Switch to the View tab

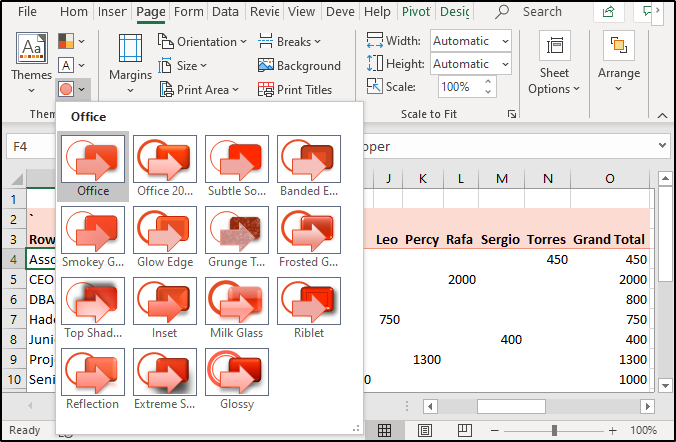click(x=301, y=12)
